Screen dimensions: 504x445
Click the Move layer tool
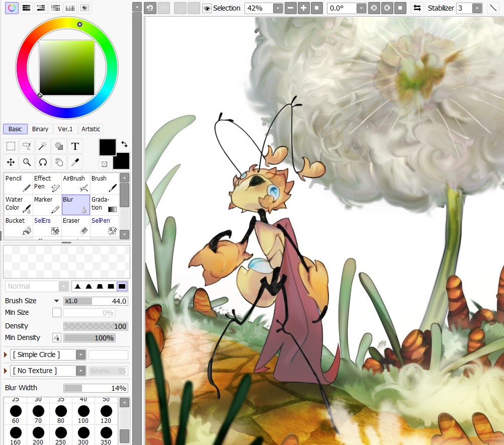(x=11, y=162)
